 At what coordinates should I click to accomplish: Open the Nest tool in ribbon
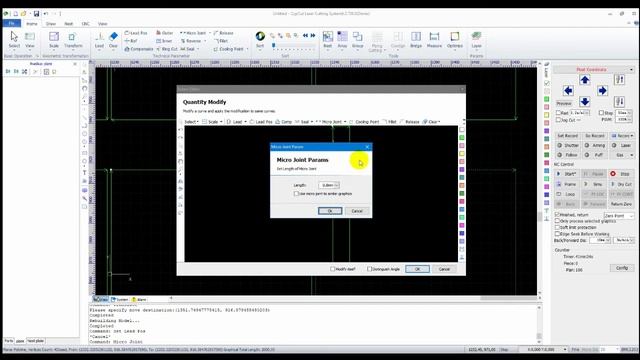[x=328, y=40]
